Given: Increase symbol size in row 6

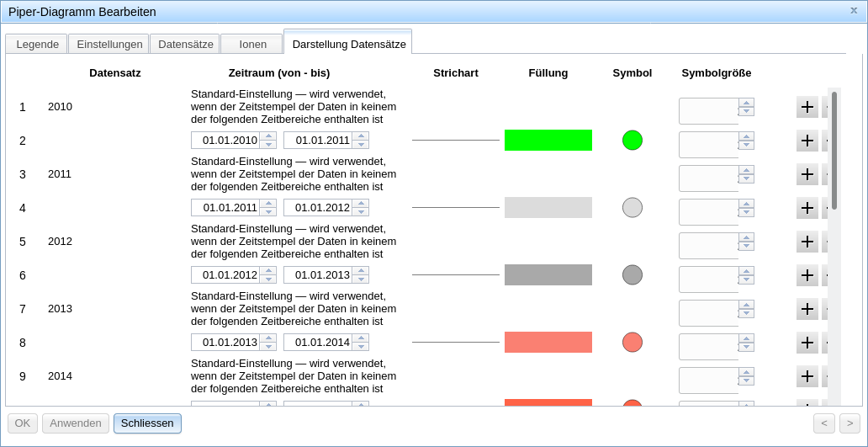Looking at the screenshot, I should 747,271.
